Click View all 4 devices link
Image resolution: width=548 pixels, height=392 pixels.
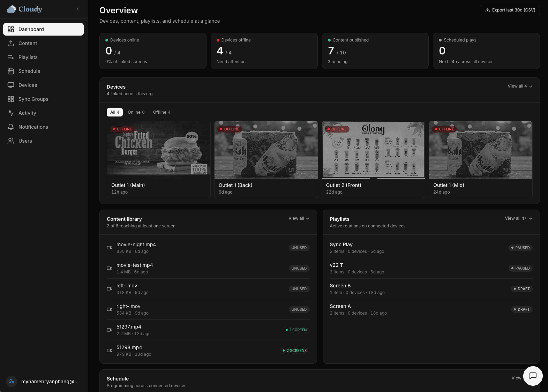520,86
